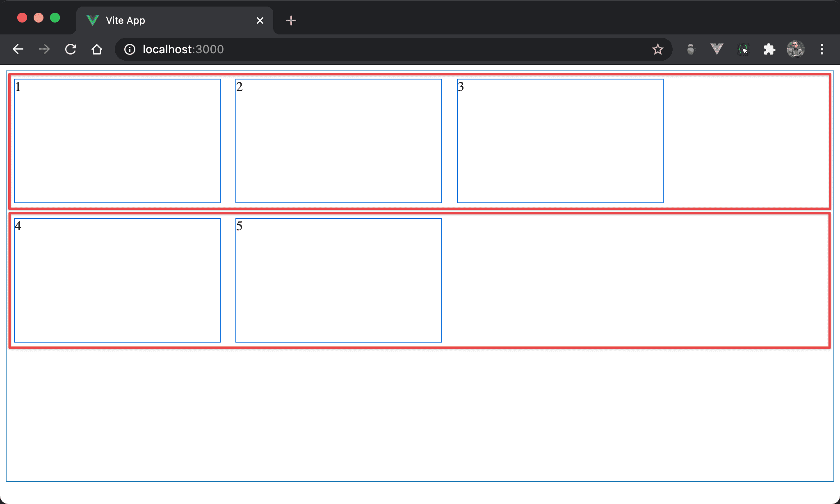Click the browser back arrow
The image size is (840, 504).
(18, 49)
